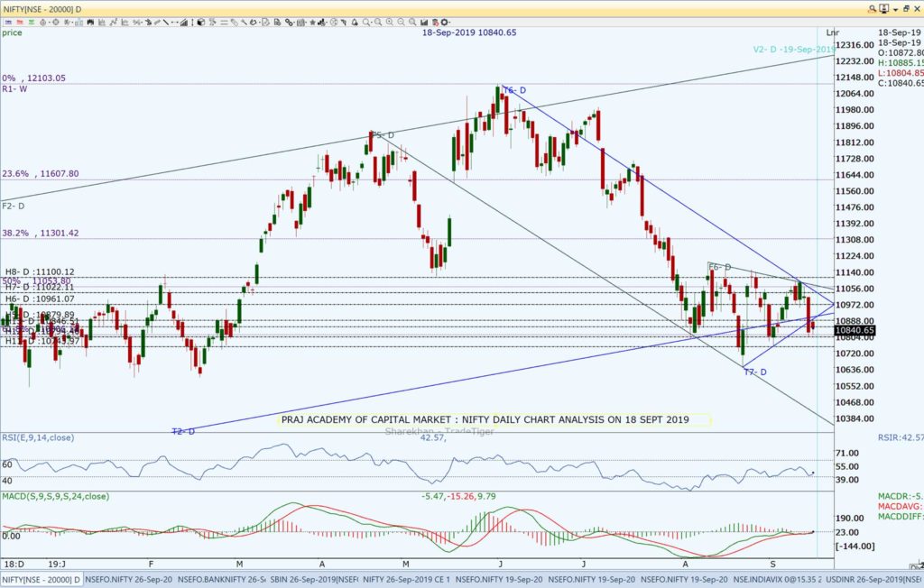Screen dimensions: 924x588
Task: Click the green 'H:10885.15' high value
Action: click(x=901, y=63)
